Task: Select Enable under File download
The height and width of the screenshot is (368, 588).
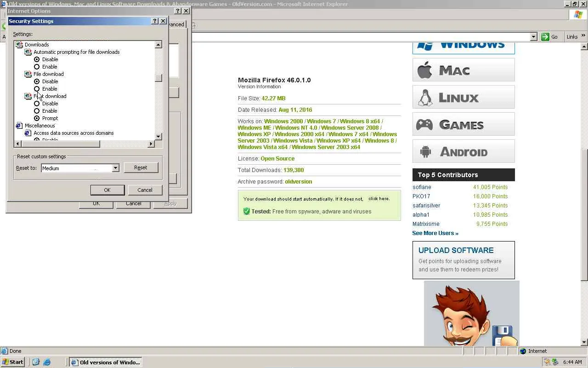Action: 37,89
